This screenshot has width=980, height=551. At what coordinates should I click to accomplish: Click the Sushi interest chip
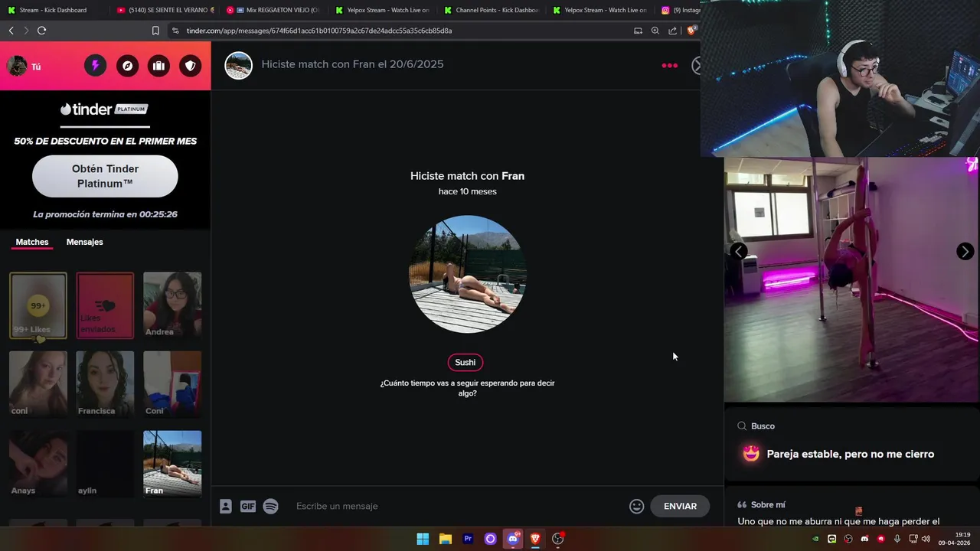(x=465, y=362)
